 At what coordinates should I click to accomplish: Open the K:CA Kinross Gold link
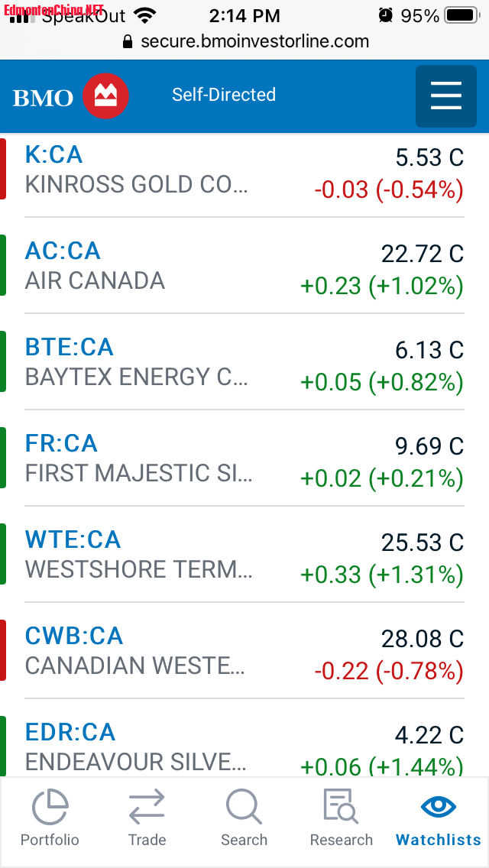(53, 154)
